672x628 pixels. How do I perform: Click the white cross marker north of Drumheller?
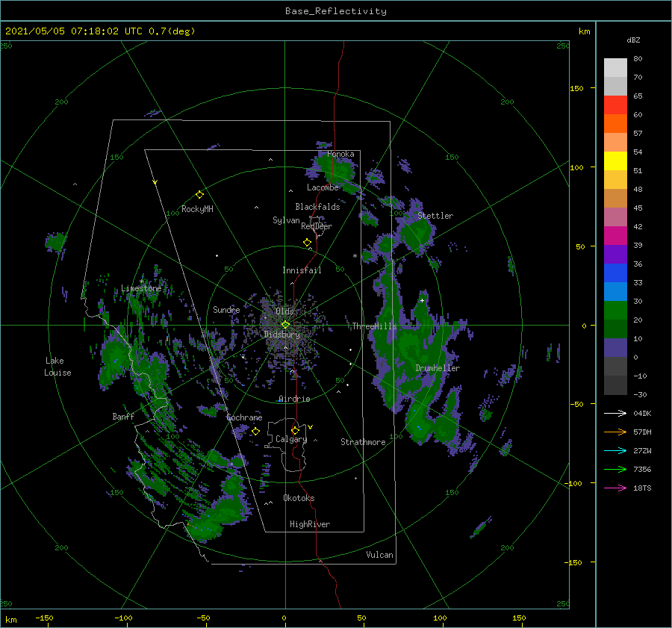coord(422,300)
